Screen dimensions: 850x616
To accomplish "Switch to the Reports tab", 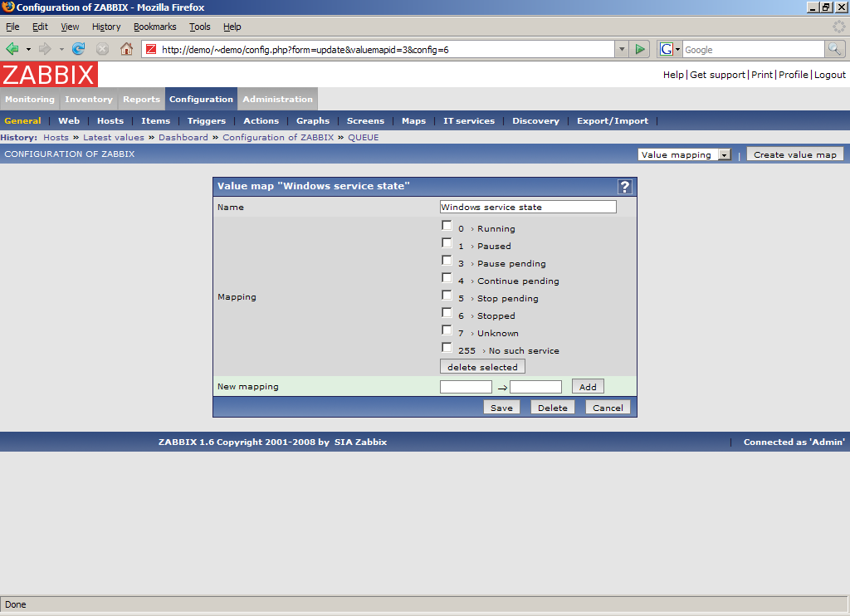I will pyautogui.click(x=141, y=100).
